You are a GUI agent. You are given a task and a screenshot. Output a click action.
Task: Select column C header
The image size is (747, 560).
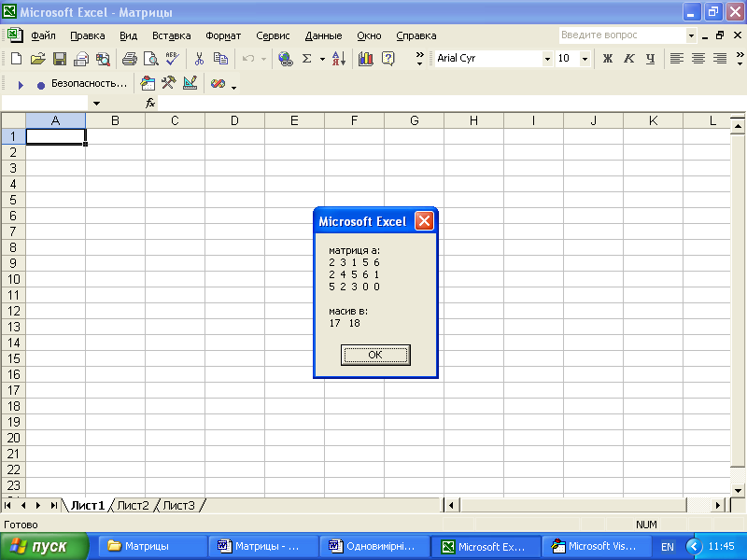tap(175, 121)
